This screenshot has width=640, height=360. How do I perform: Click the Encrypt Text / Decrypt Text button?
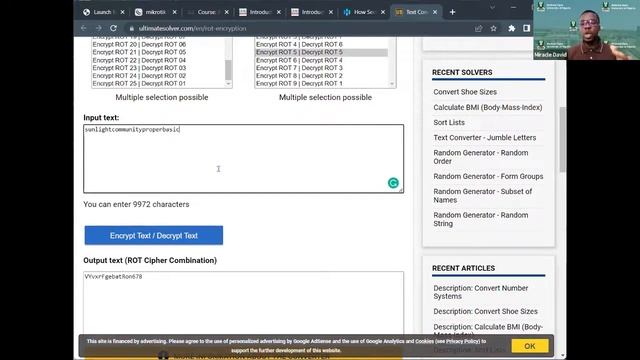coord(154,236)
